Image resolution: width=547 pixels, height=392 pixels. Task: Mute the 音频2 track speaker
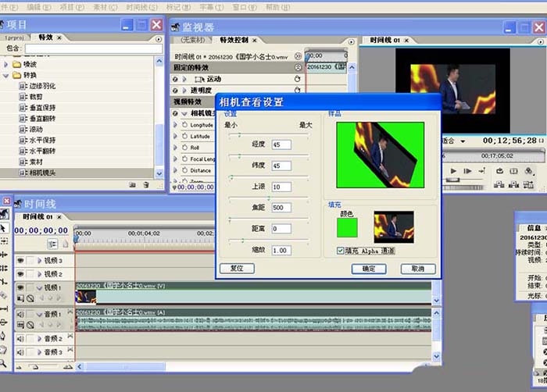pyautogui.click(x=20, y=338)
